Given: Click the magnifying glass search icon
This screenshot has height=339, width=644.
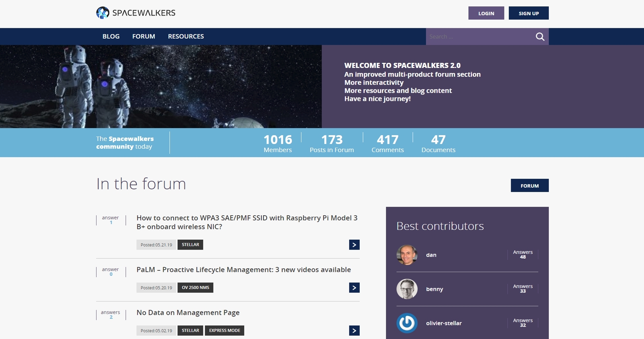Looking at the screenshot, I should pyautogui.click(x=540, y=37).
